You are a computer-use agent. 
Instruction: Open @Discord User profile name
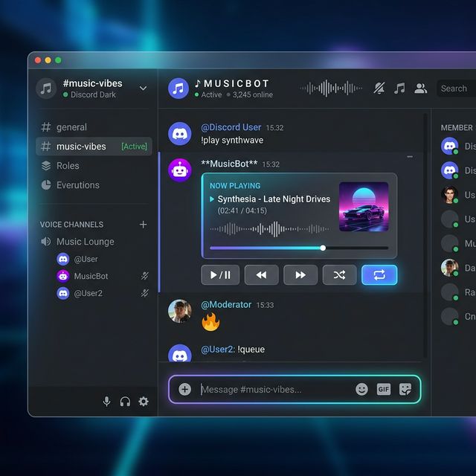[231, 127]
